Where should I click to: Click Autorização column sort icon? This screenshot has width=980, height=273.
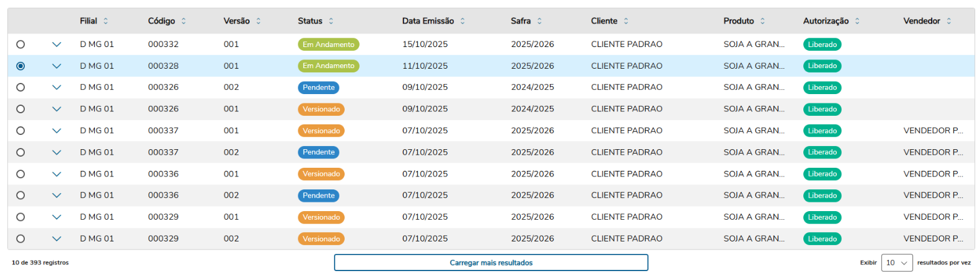[x=857, y=21]
